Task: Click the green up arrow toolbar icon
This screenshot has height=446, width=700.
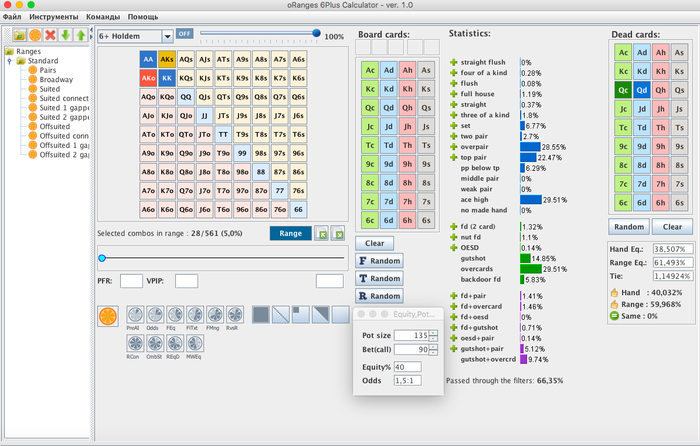Action: click(x=81, y=35)
